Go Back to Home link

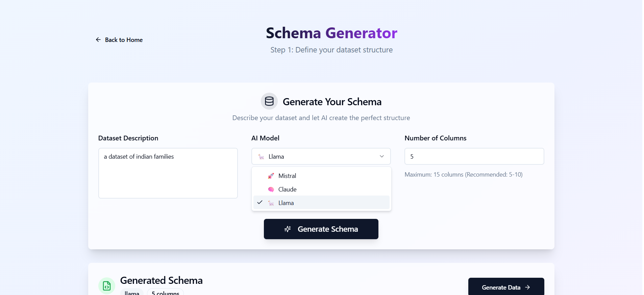coord(124,40)
